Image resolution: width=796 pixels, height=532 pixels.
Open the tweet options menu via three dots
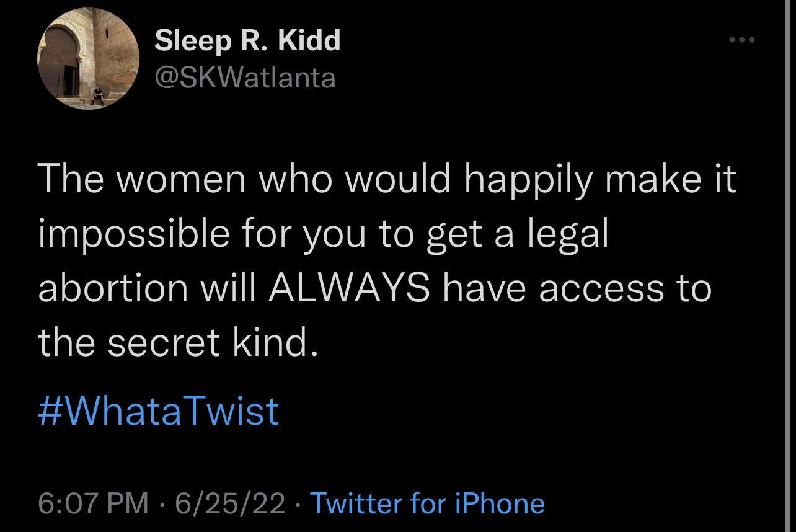[742, 39]
